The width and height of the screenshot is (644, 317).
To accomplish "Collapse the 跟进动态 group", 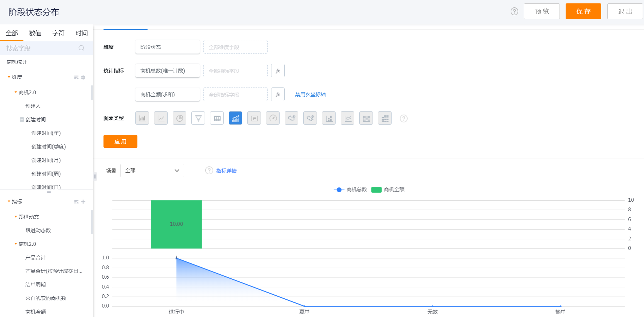I will pyautogui.click(x=16, y=217).
